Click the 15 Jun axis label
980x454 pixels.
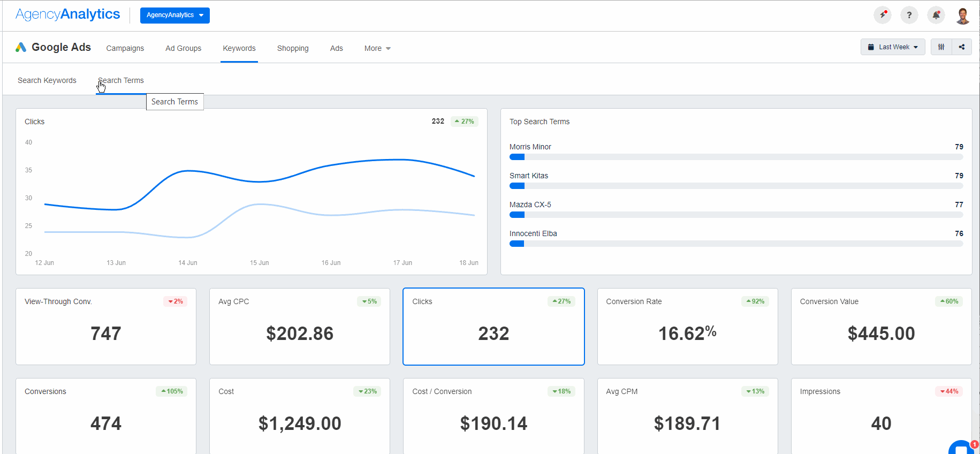[260, 263]
